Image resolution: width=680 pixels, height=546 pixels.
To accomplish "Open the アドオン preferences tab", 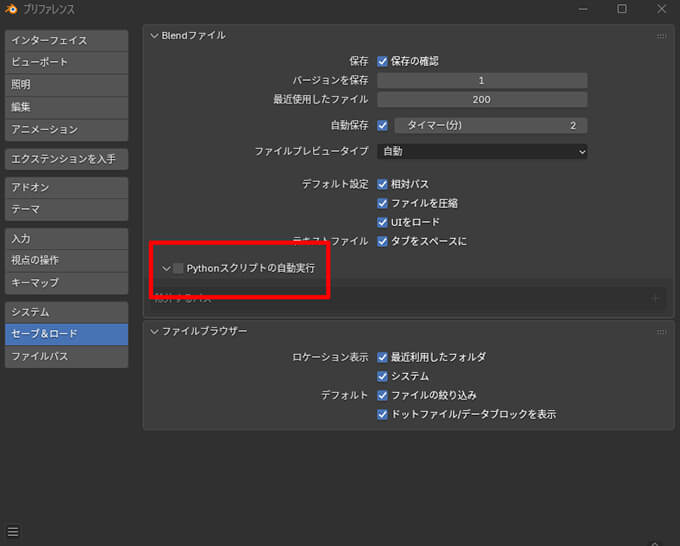I will tap(65, 187).
